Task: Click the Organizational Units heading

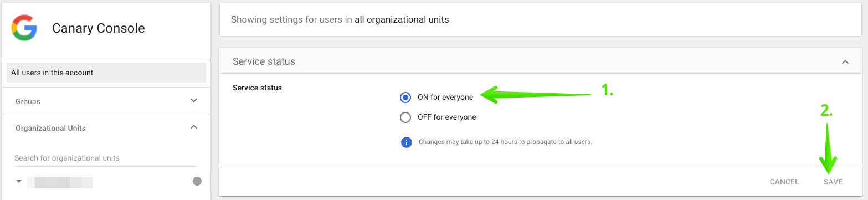Action: (50, 128)
